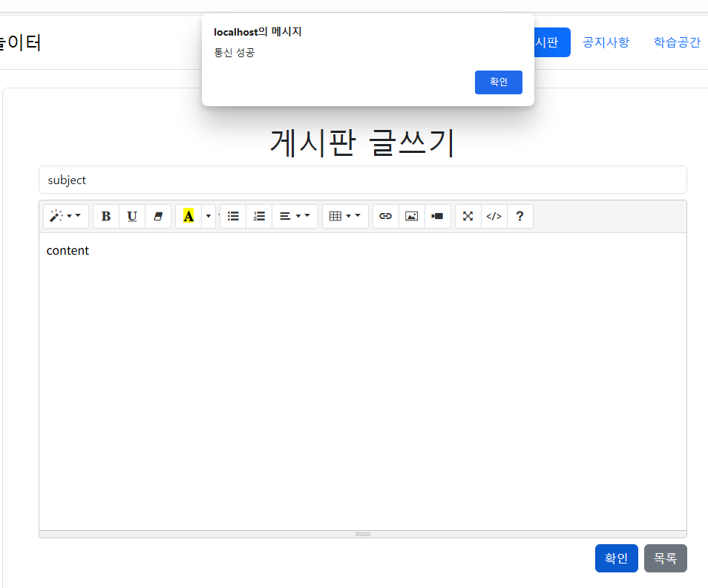Toggle Underline formatting
The width and height of the screenshot is (708, 588).
point(132,216)
